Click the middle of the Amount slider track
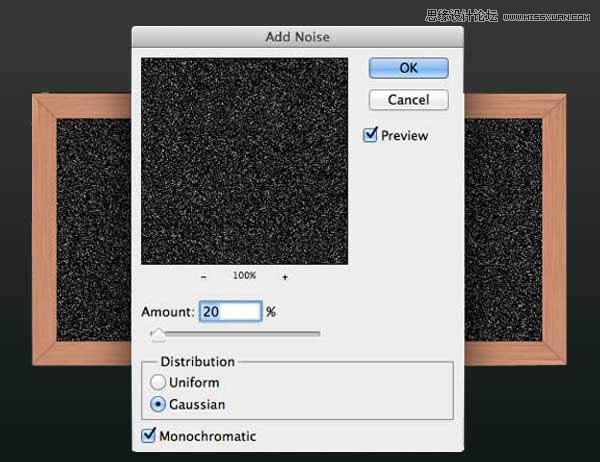Viewport: 600px width, 462px height. [x=236, y=334]
